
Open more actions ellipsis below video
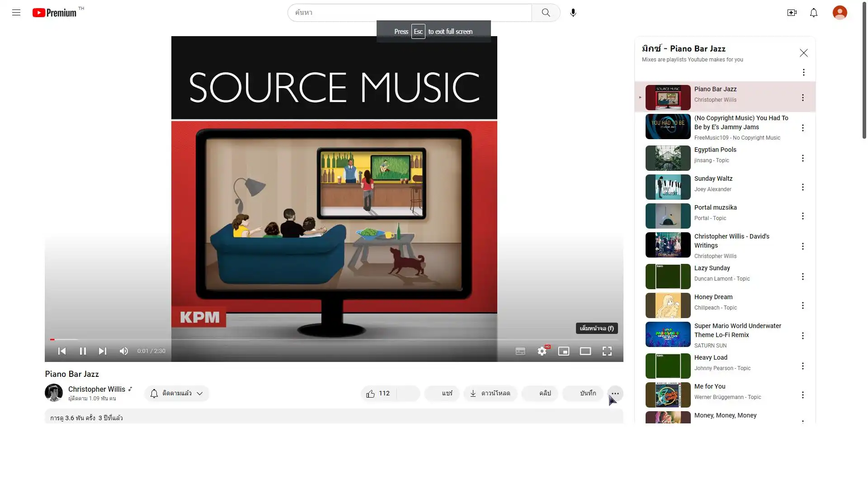615,394
